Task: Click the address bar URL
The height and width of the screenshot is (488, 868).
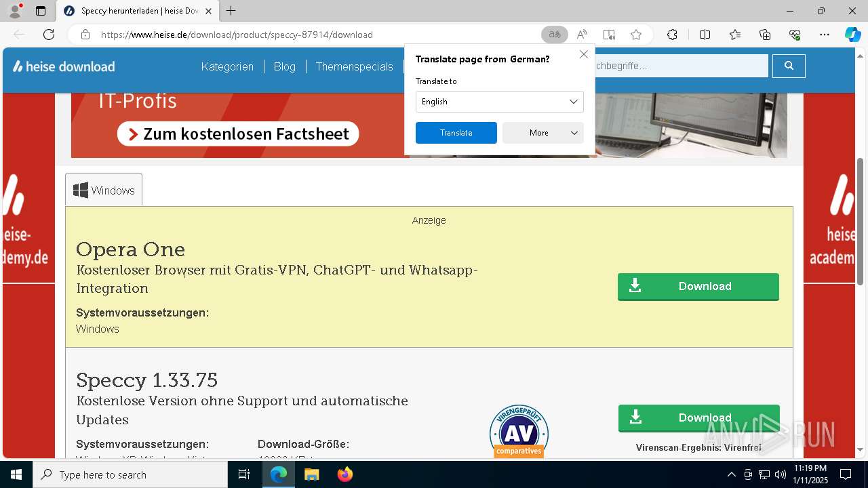Action: [x=237, y=35]
